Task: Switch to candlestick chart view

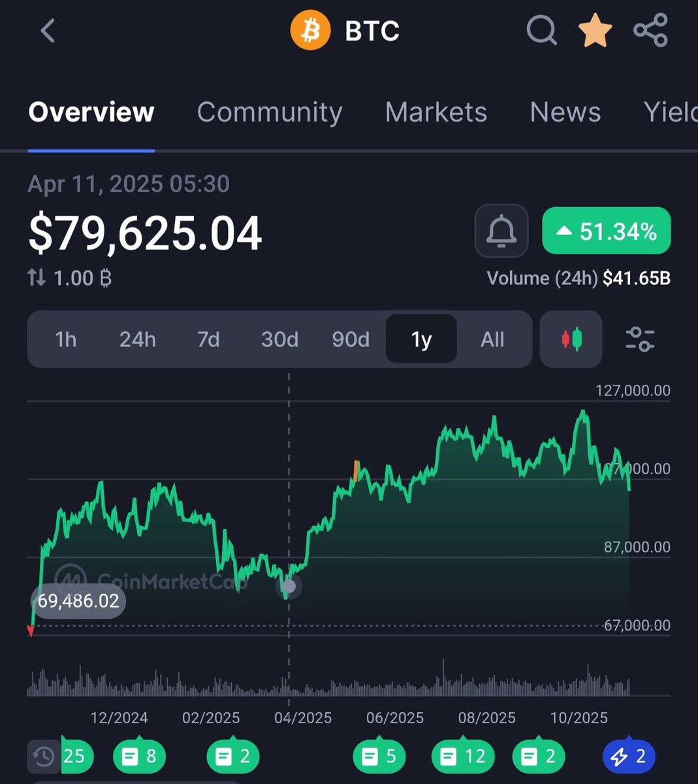Action: click(571, 339)
